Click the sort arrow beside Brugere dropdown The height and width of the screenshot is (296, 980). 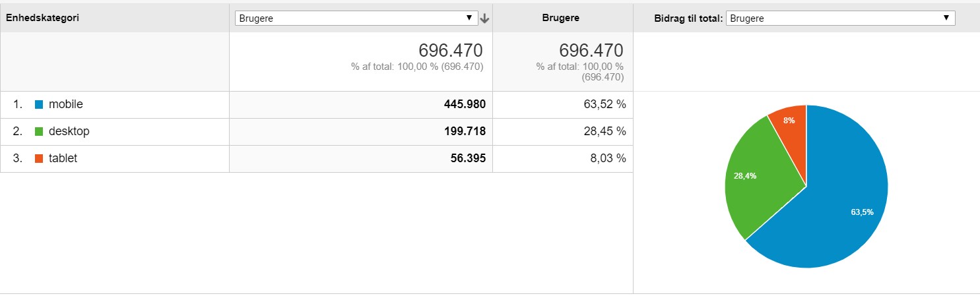[x=485, y=18]
